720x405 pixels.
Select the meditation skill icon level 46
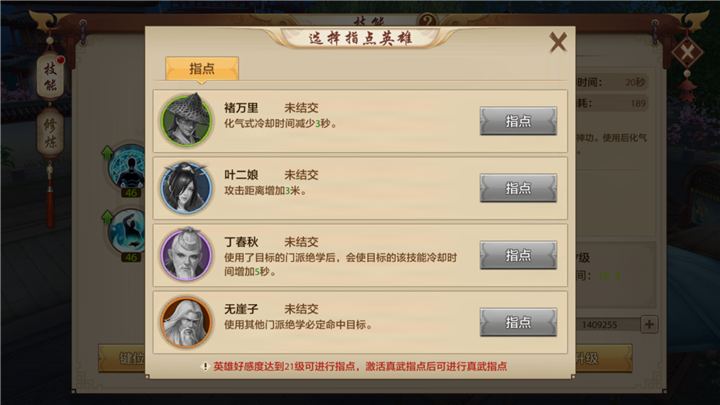(x=127, y=168)
